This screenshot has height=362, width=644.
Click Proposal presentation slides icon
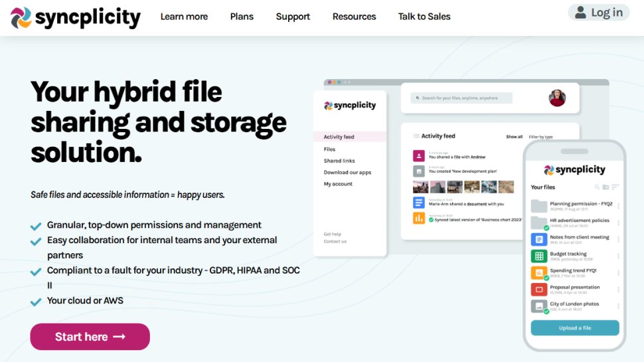click(539, 290)
